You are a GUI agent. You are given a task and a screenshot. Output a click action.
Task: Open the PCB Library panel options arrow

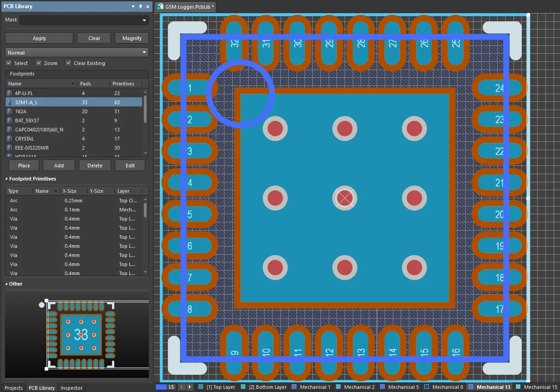pos(133,6)
